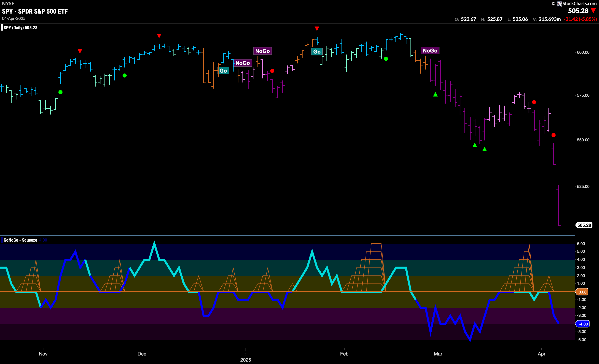The height and width of the screenshot is (364, 599).
Task: Click the 600.00 price axis label
Action: 583,52
